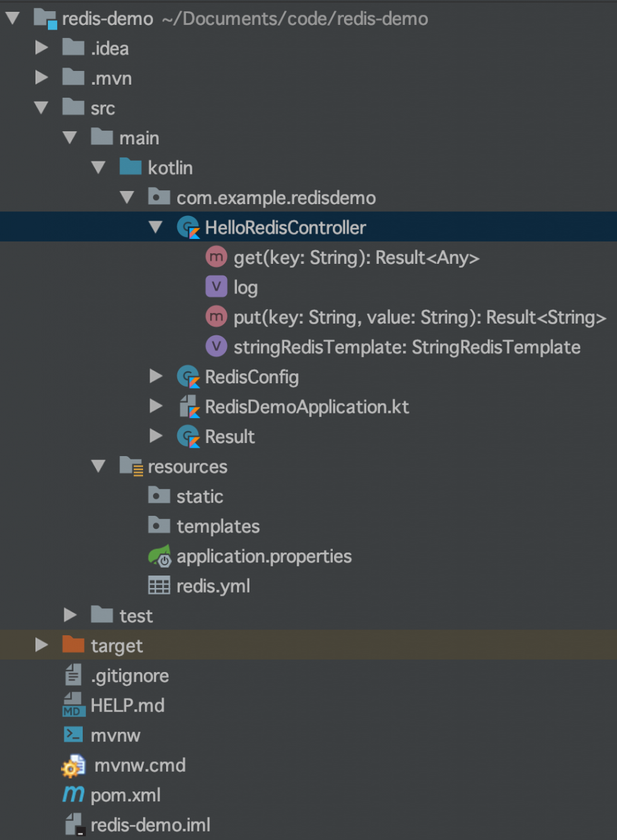This screenshot has height=840, width=617.
Task: Click the test folder icon
Action: click(x=102, y=615)
